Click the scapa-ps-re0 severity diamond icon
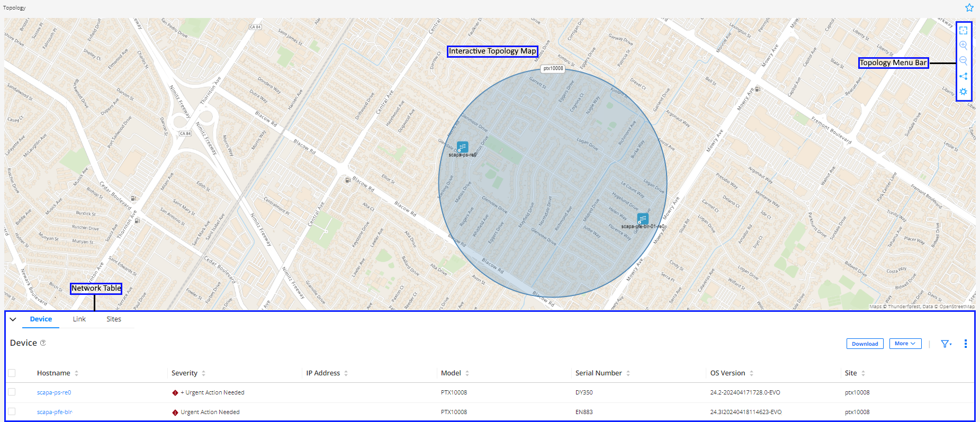Image resolution: width=980 pixels, height=422 pixels. point(175,393)
